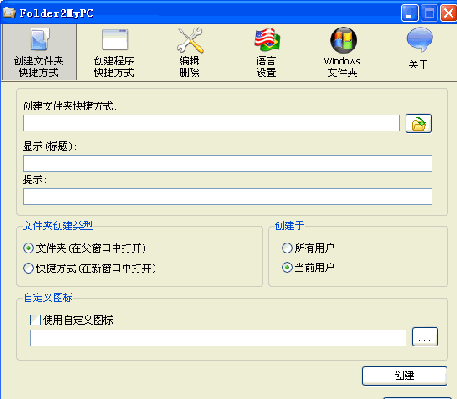Select 文件夹 (在父窗口中打开) radio option

[29, 248]
